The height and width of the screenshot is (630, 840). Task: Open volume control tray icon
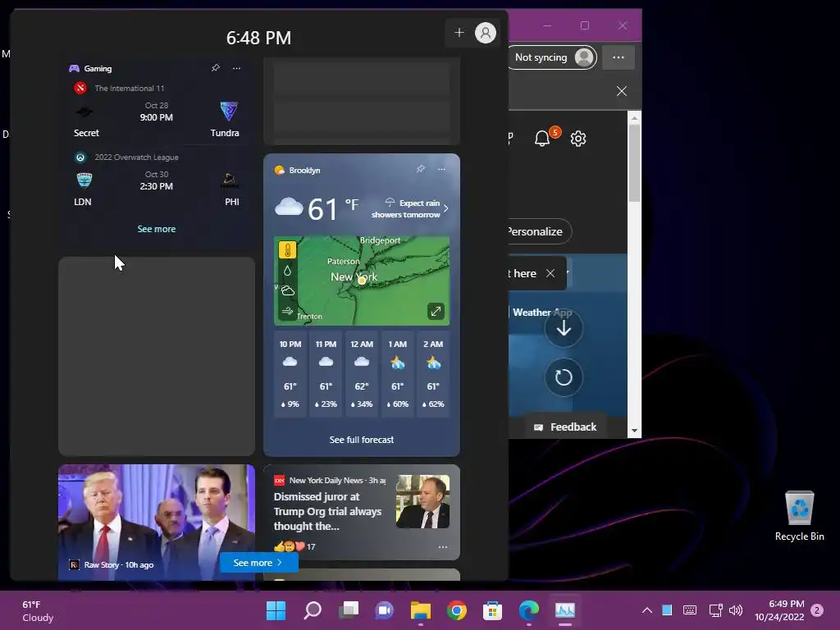click(736, 610)
